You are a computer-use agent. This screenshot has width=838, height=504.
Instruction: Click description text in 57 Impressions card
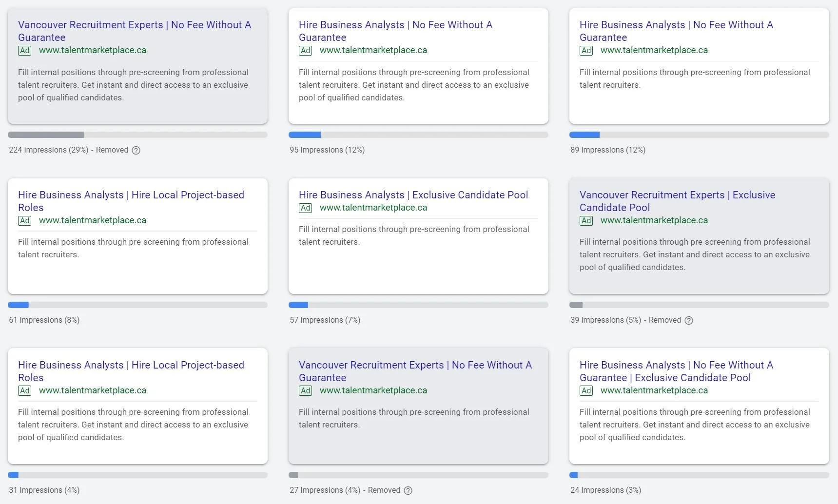[x=414, y=235]
